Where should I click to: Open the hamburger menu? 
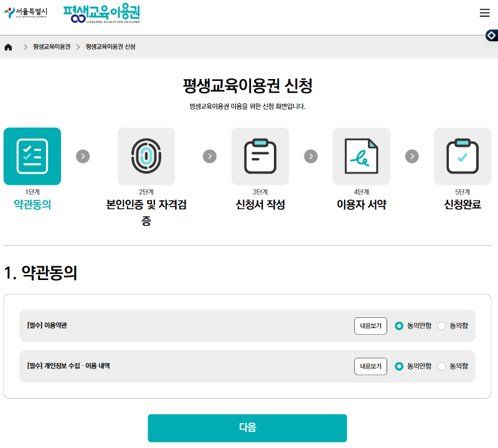coord(485,12)
